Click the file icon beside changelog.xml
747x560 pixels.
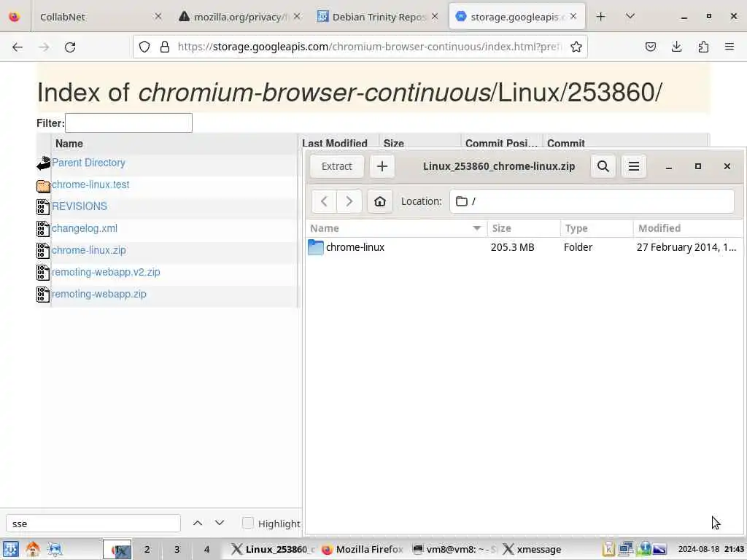click(43, 229)
